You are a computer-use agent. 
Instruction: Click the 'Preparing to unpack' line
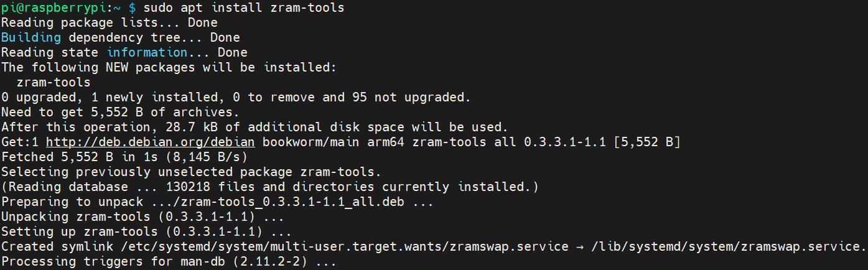tap(217, 202)
